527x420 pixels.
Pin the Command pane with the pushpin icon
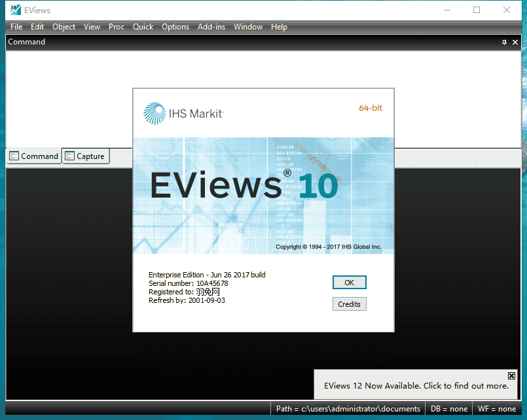click(x=504, y=42)
